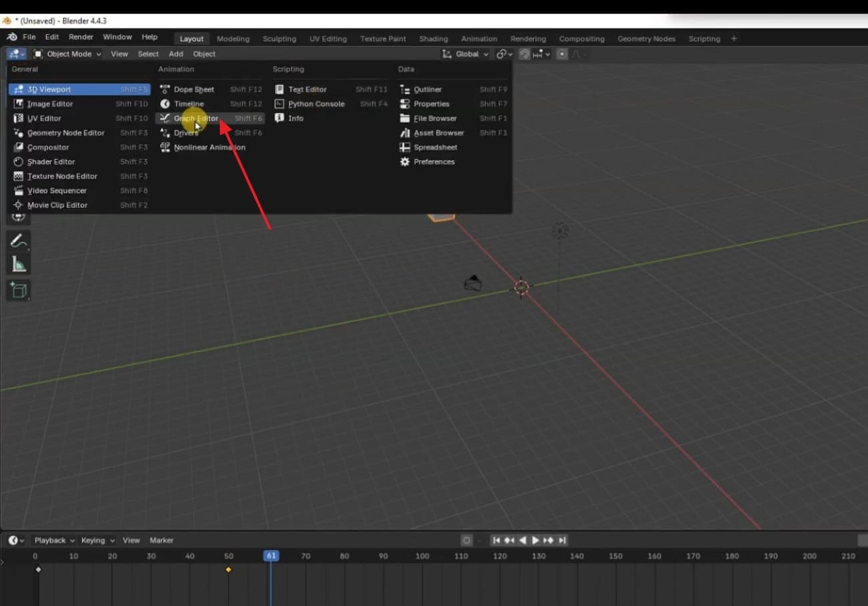Add a new workspace tab

coord(734,39)
